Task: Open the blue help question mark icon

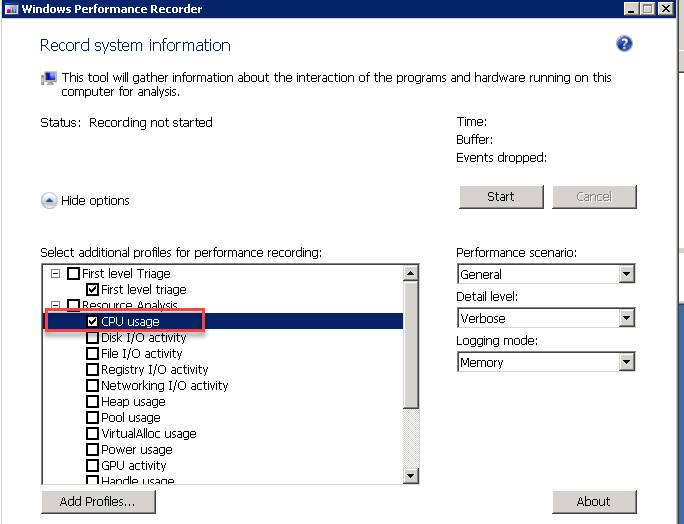Action: (x=624, y=44)
